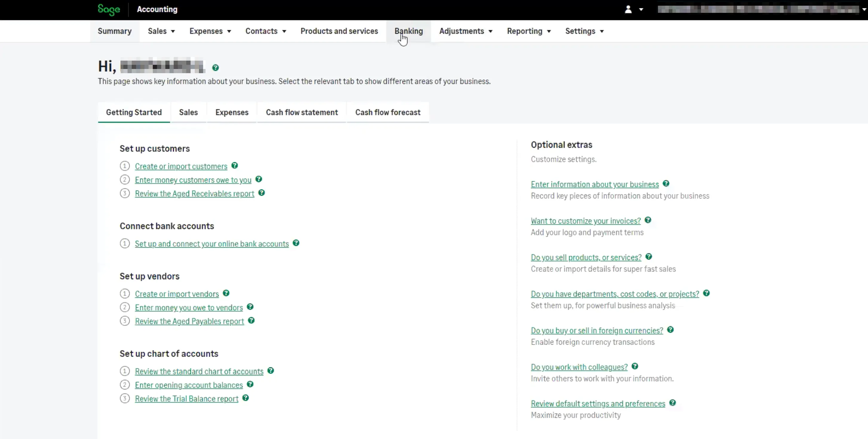
Task: Open Do you sell products, or services
Action: [586, 257]
